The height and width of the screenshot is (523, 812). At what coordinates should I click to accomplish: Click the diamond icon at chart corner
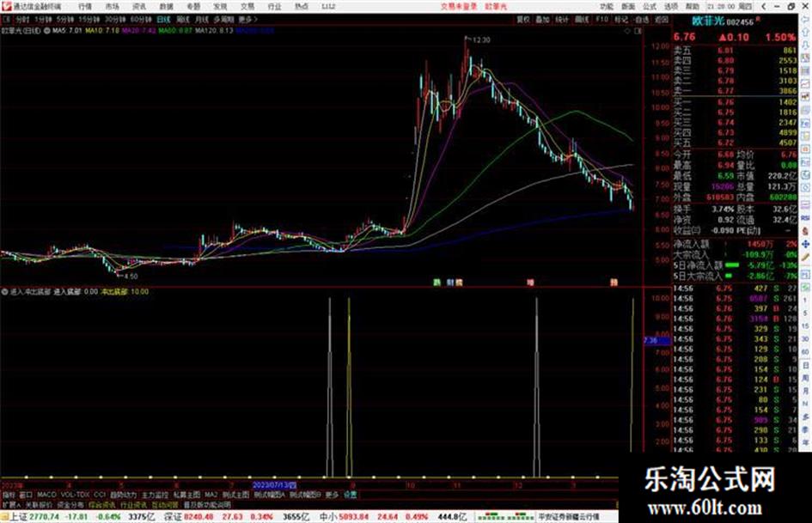[628, 31]
